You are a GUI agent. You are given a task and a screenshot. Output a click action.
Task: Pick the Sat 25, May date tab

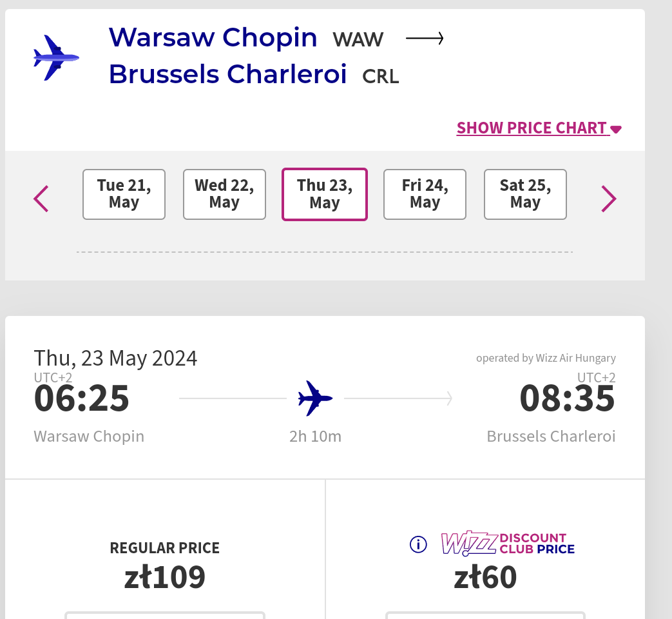click(526, 194)
